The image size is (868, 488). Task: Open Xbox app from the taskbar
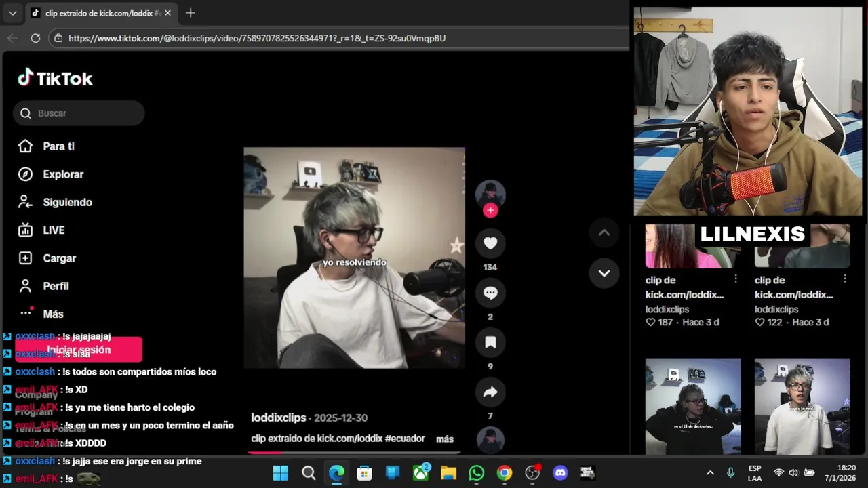pos(421,472)
